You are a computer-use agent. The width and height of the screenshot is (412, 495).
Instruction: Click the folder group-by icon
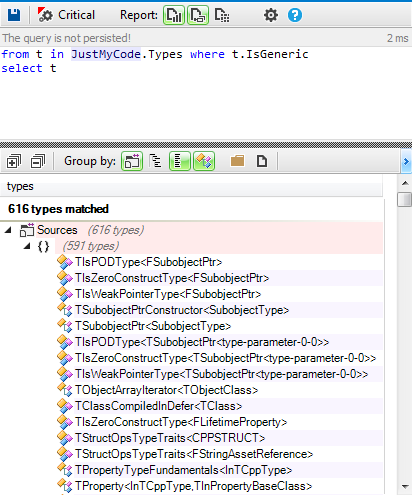(237, 161)
